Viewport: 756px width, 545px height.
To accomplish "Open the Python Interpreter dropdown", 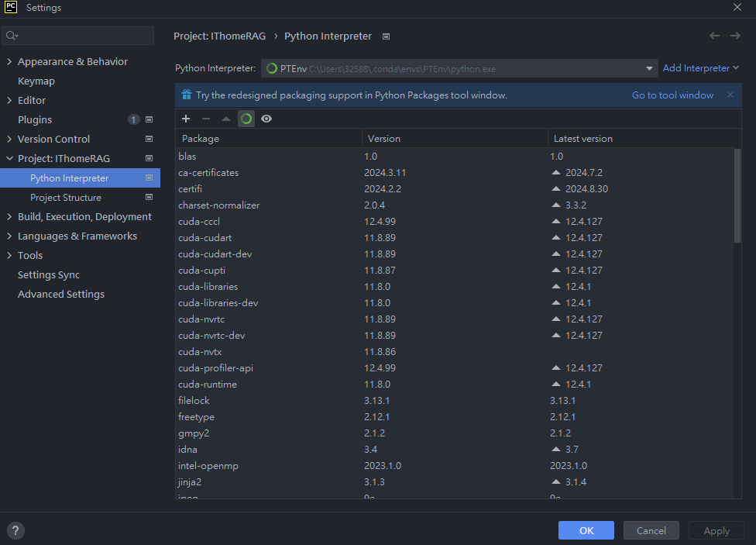I will click(x=459, y=68).
